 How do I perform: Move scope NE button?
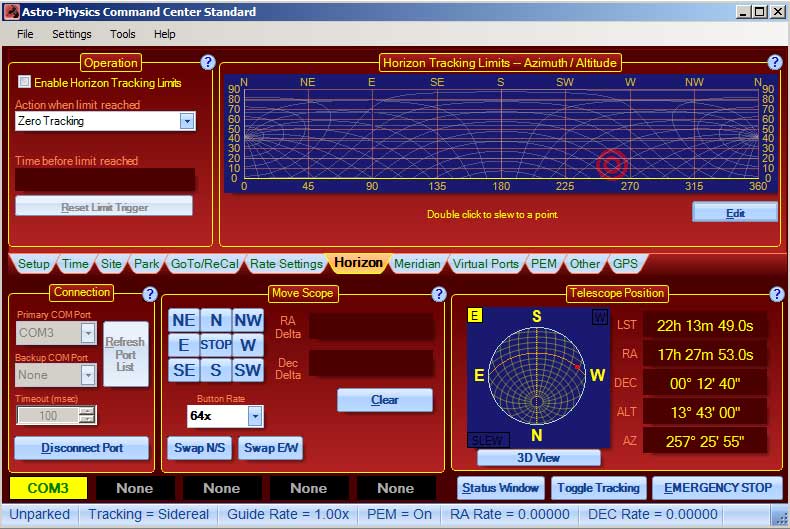pyautogui.click(x=183, y=320)
